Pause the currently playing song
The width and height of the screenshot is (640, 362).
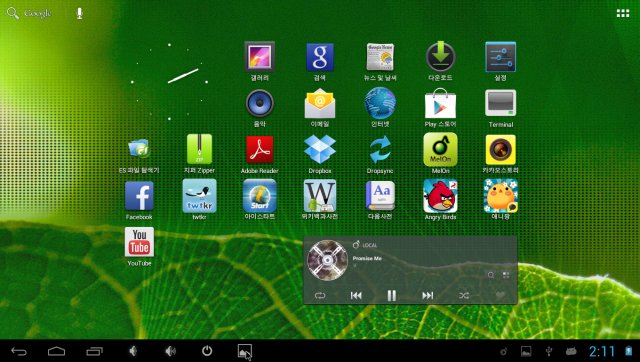click(391, 295)
